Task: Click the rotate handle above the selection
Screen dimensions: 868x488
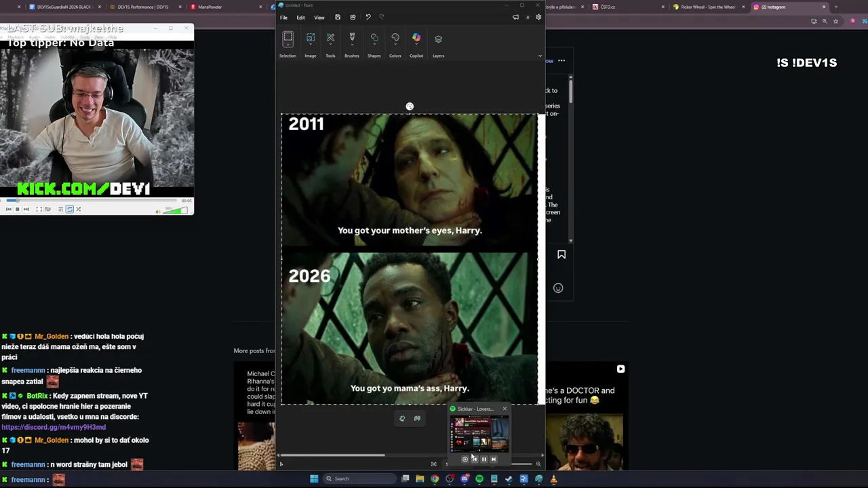Action: 410,106
